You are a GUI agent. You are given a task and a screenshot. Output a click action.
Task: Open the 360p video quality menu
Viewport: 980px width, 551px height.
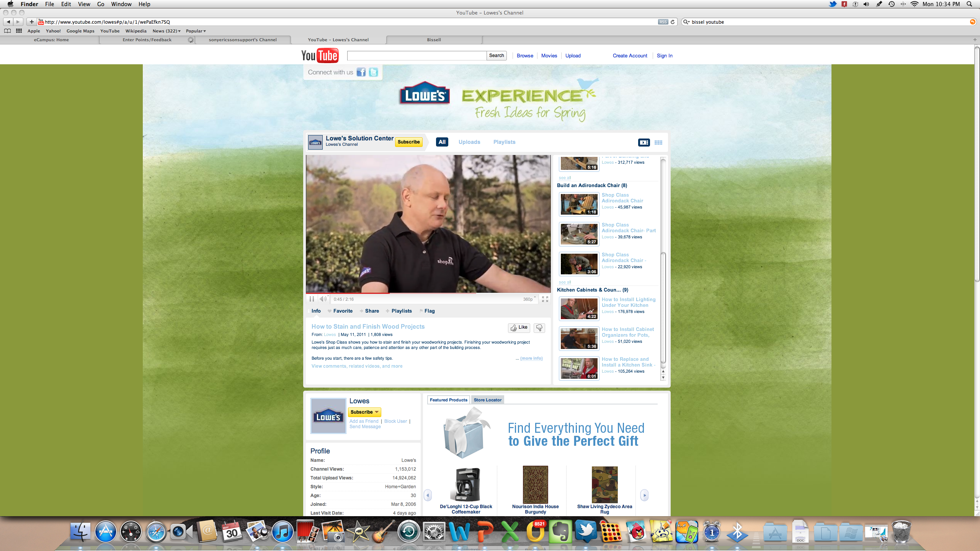[x=528, y=299]
